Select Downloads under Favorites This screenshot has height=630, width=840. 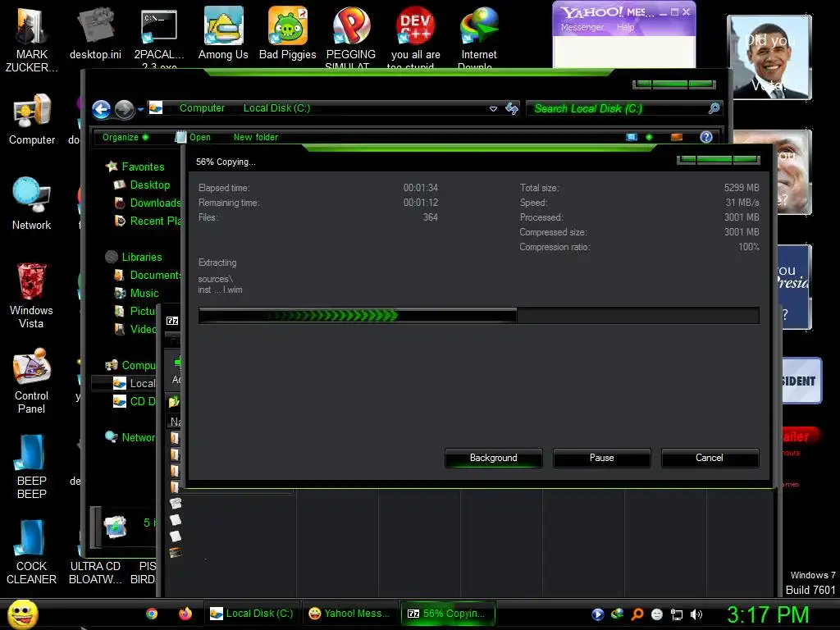tap(148, 203)
